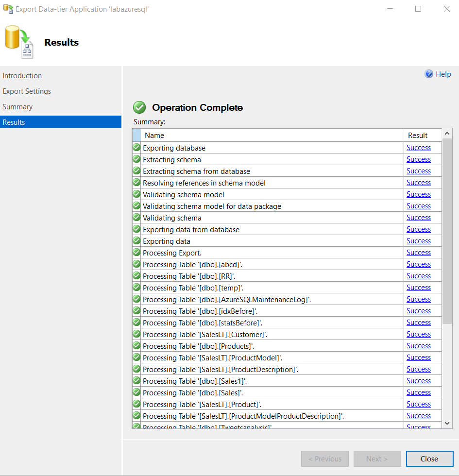This screenshot has width=459, height=476.
Task: Click the status icon for [dbo].[Products] table
Action: pyautogui.click(x=136, y=346)
